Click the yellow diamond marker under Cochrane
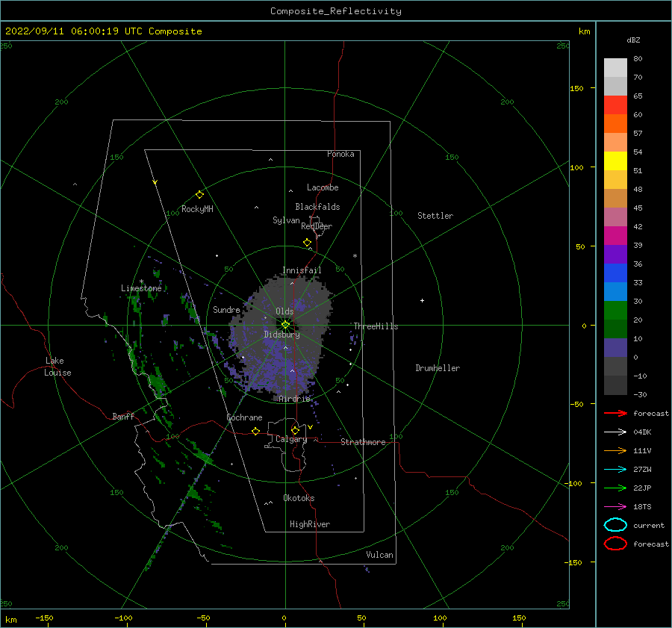 (256, 432)
